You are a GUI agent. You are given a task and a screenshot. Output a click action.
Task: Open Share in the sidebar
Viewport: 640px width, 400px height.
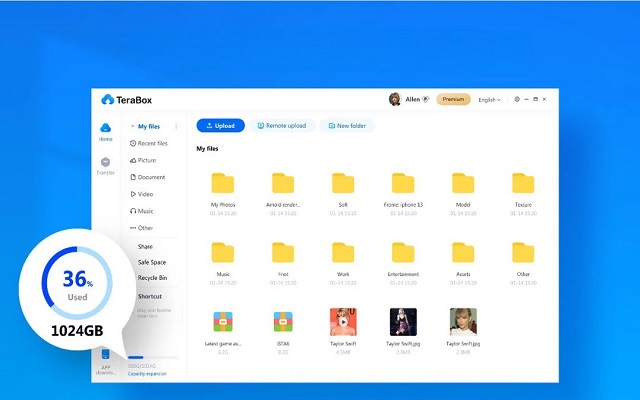(x=145, y=247)
